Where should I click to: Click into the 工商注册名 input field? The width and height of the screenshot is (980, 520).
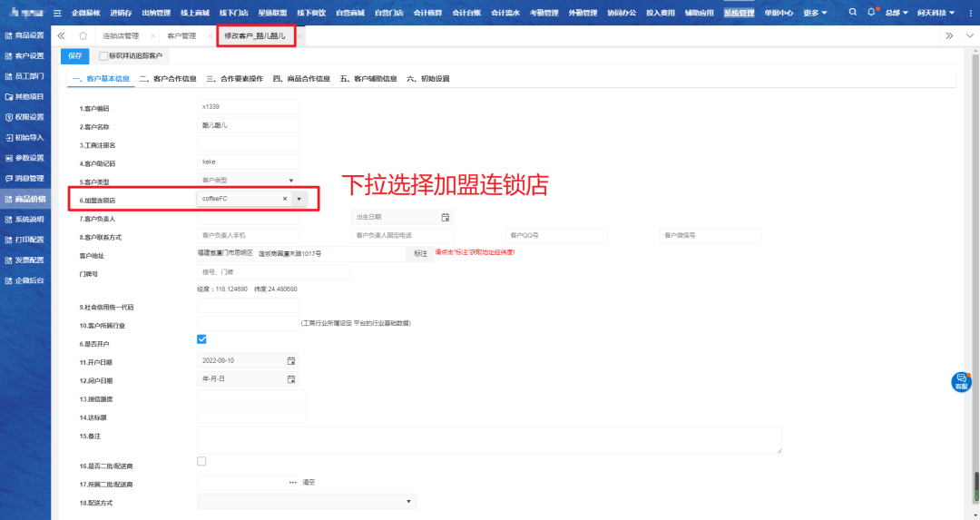tap(248, 143)
